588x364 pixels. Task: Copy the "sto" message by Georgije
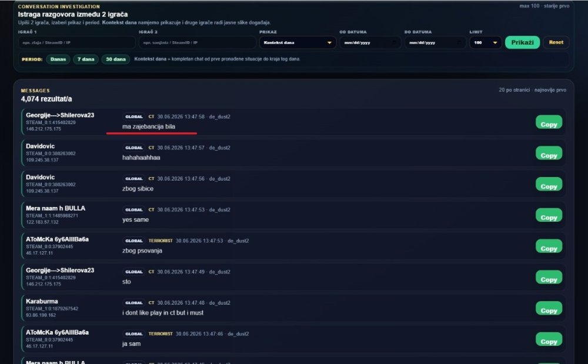coord(549,278)
